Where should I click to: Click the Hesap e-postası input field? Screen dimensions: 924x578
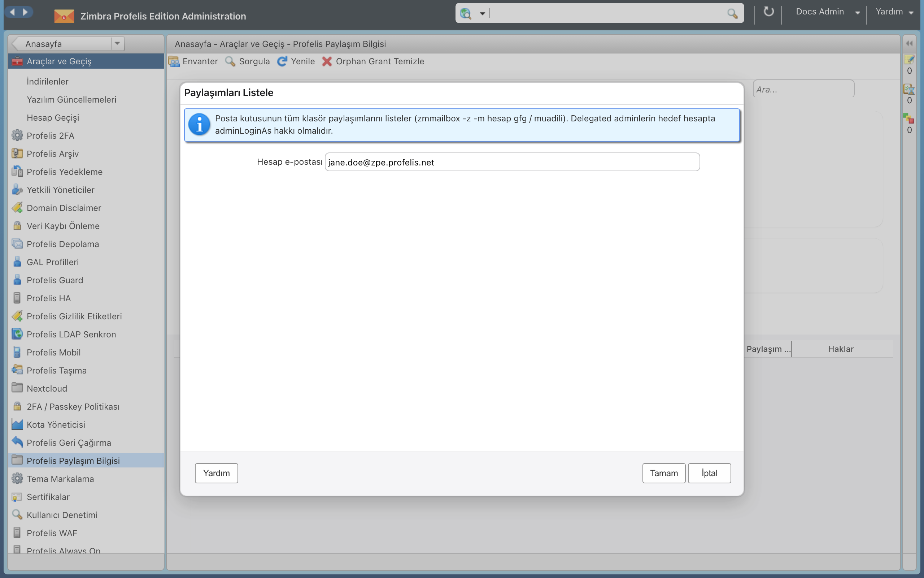512,162
